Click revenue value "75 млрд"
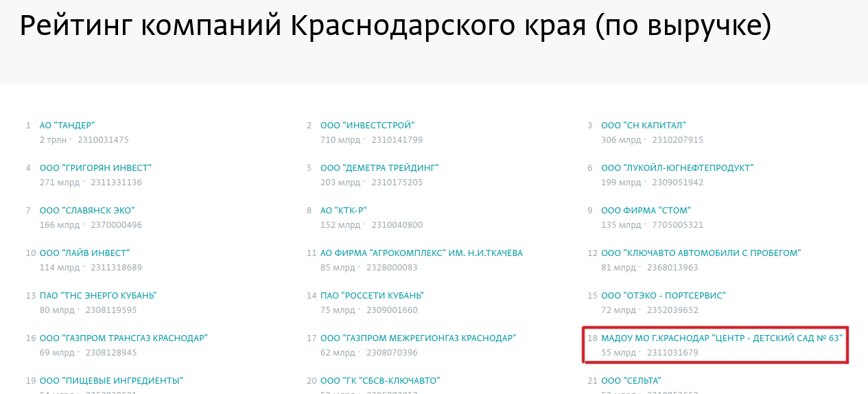868x394 pixels. click(x=338, y=310)
